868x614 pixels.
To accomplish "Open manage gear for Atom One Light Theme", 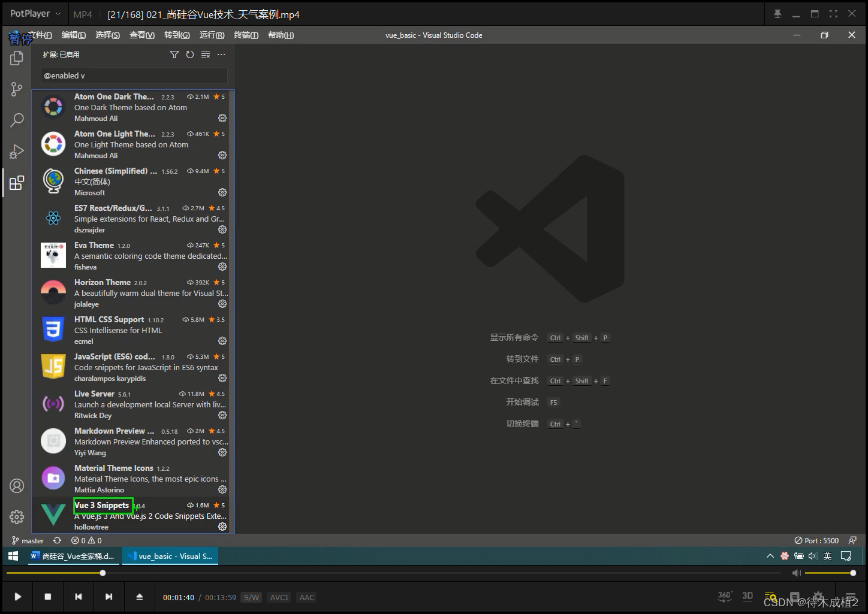I will coord(222,155).
